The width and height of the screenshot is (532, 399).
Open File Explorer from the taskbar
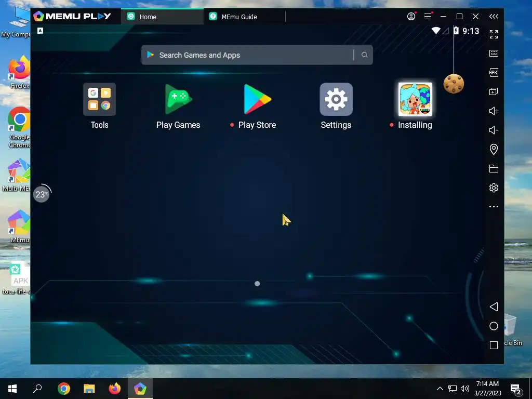89,389
